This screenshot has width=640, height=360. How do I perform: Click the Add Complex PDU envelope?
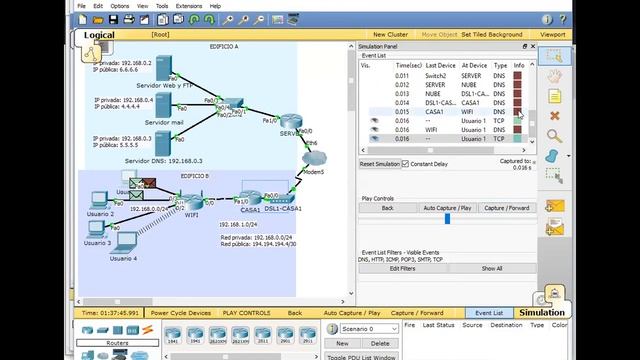click(x=554, y=227)
